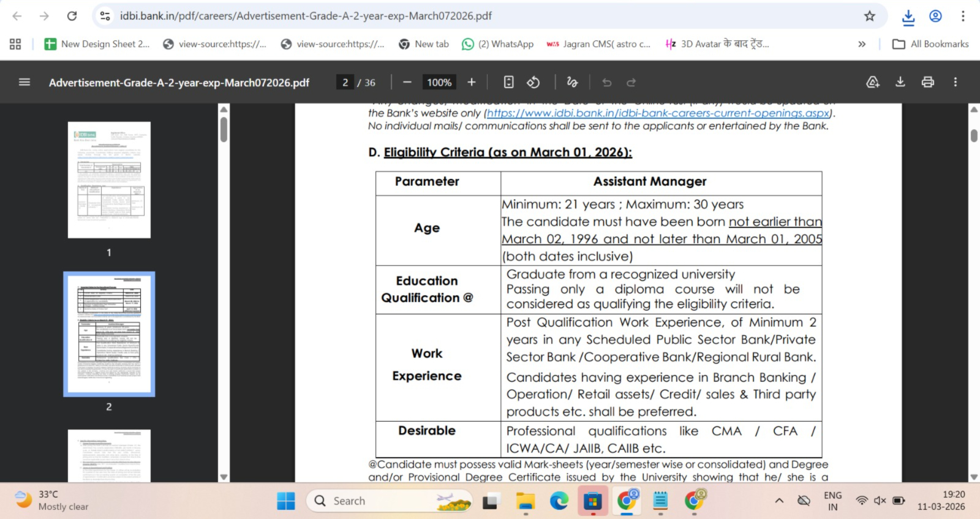
Task: Print the PDF document
Action: click(928, 82)
